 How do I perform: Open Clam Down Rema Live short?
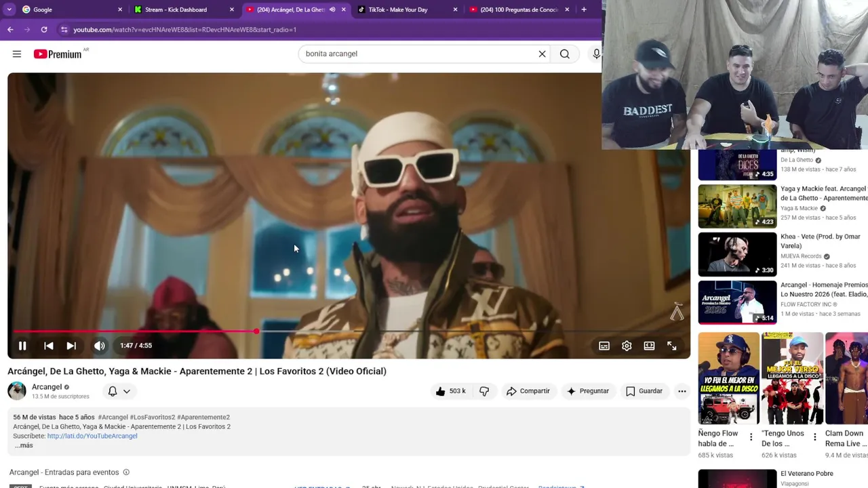847,378
